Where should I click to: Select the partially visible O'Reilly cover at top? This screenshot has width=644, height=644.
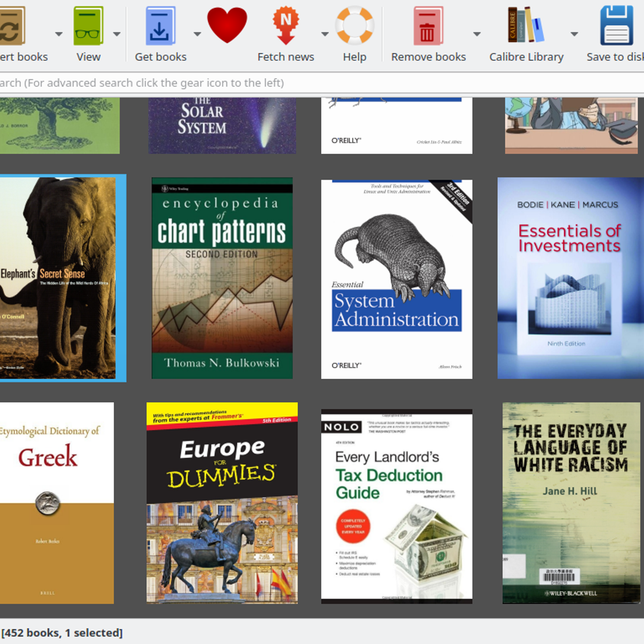[396, 126]
